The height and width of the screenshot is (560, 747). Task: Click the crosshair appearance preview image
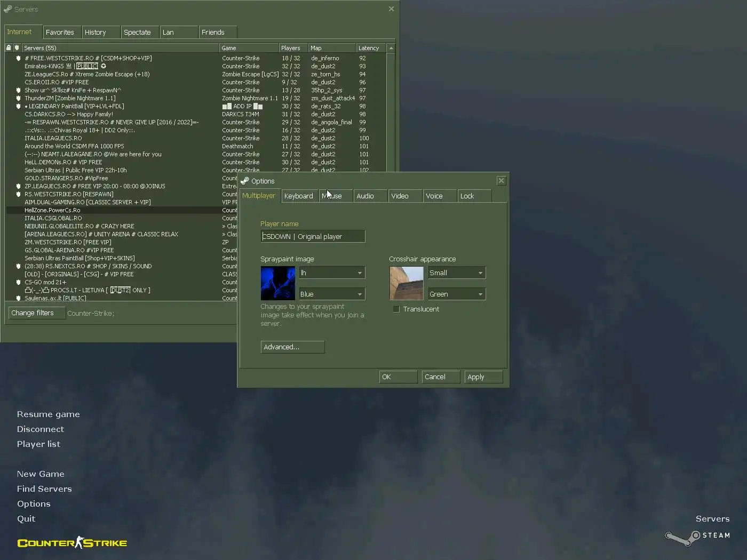click(x=406, y=283)
